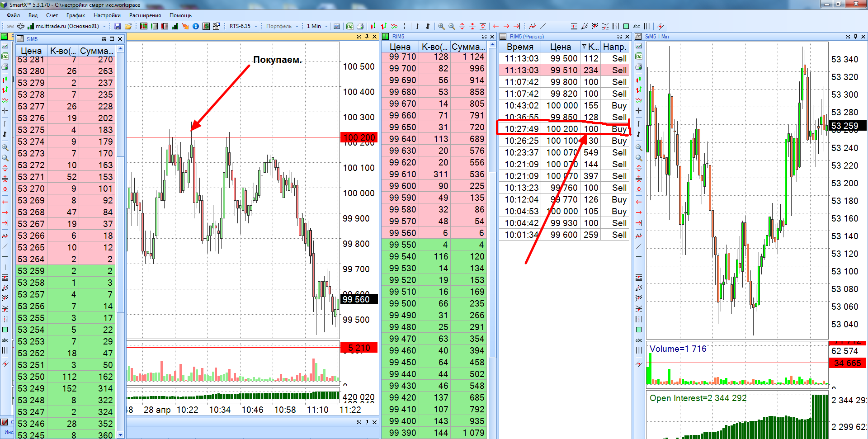Open the Настройки menu

click(x=107, y=15)
